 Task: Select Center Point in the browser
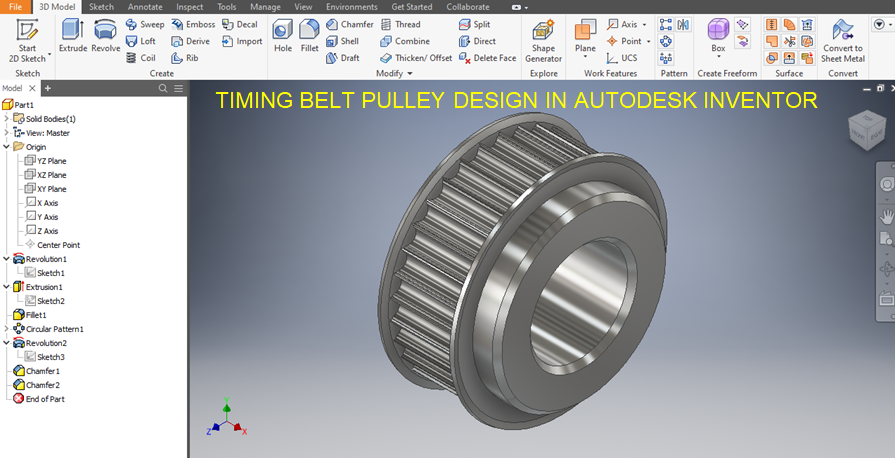tap(53, 245)
